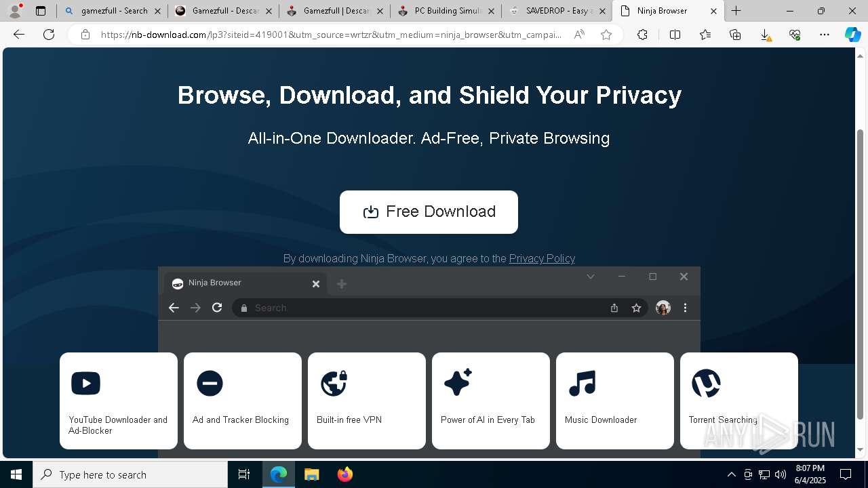Switch to Gamezfull - Descar tab with dark icon
The width and height of the screenshot is (868, 488).
pyautogui.click(x=223, y=11)
